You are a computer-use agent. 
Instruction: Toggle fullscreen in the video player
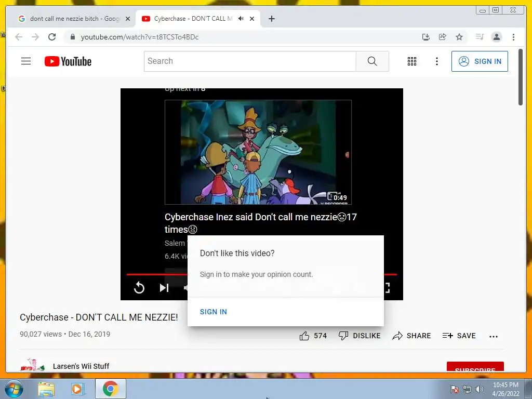(387, 288)
